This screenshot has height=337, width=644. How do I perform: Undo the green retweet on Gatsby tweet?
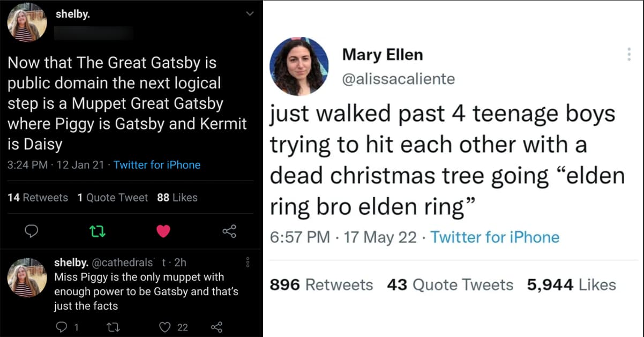pos(98,231)
